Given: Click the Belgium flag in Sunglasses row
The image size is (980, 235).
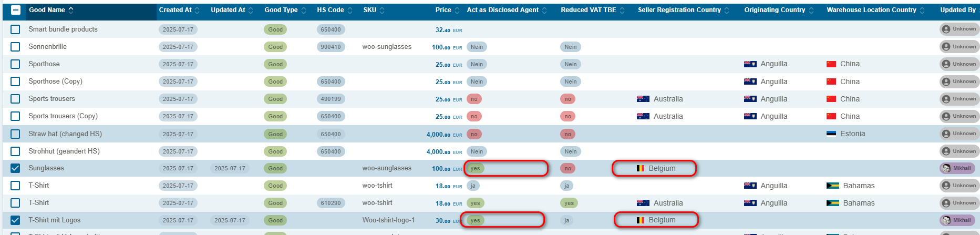Looking at the screenshot, I should [x=641, y=168].
